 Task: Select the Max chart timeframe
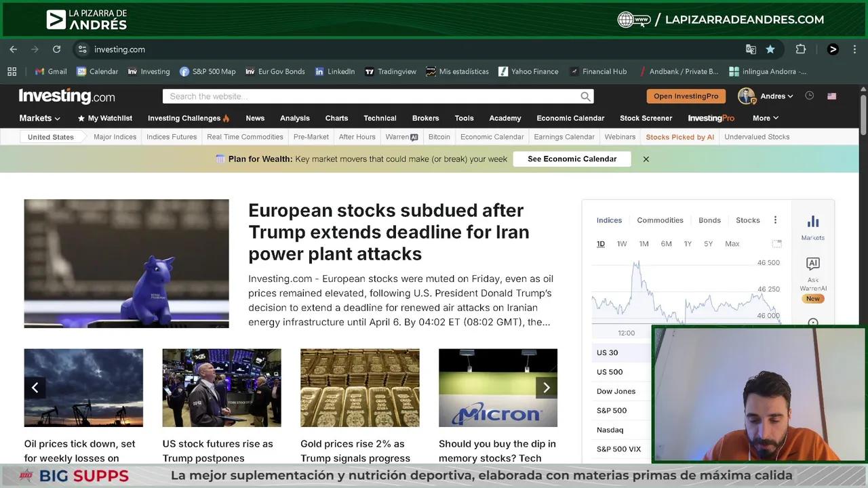coord(732,244)
